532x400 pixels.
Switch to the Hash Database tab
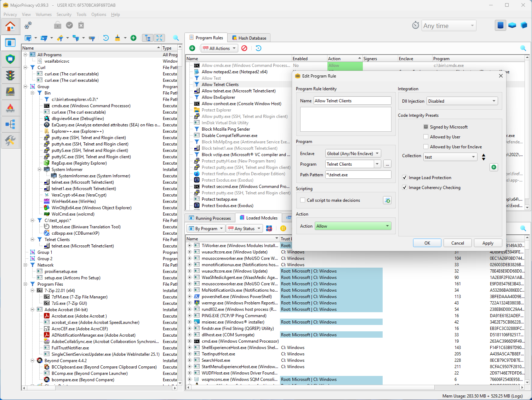click(x=249, y=38)
